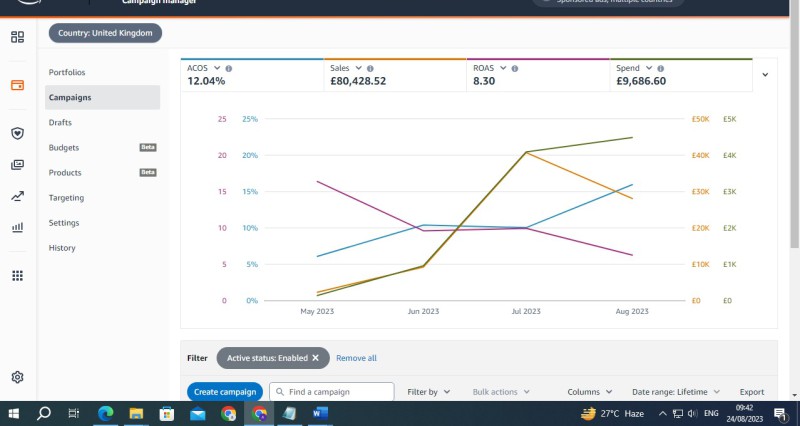Screen dimensions: 800x426
Task: Select Campaigns in the side menu
Action: pos(103,97)
